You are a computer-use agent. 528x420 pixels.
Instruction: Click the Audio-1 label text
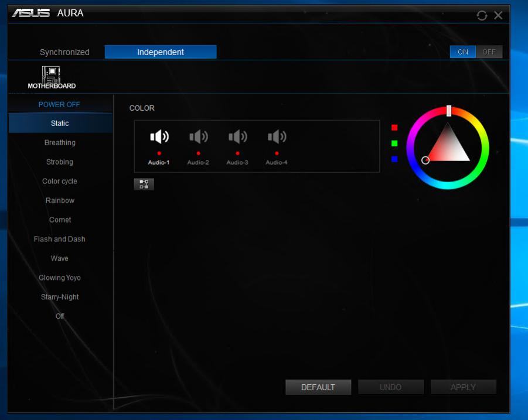pos(159,162)
